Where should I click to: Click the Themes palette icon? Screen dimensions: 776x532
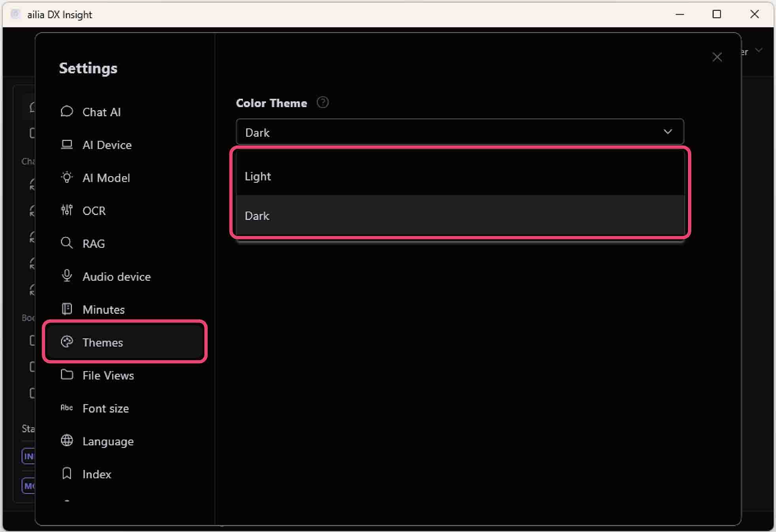click(x=66, y=342)
